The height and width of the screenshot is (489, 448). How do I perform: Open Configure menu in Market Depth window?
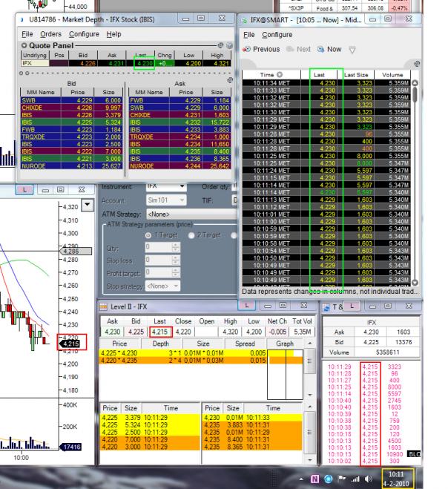tap(84, 34)
